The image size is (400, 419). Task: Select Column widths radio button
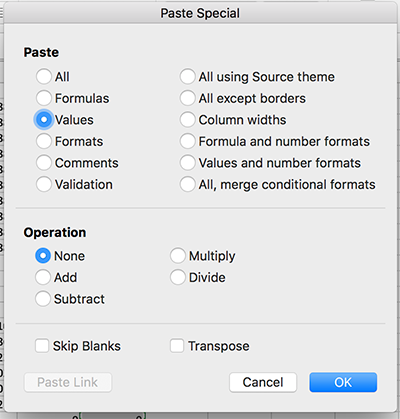click(187, 120)
